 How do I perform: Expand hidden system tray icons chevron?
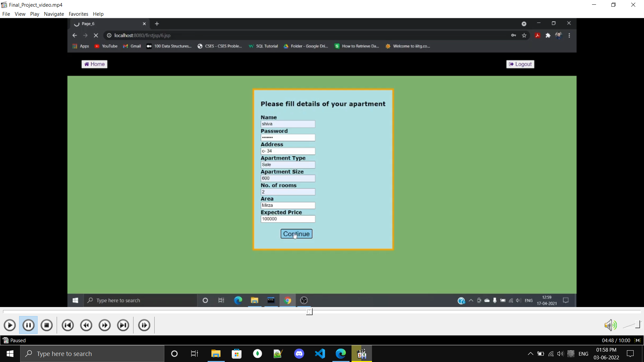coord(530,354)
